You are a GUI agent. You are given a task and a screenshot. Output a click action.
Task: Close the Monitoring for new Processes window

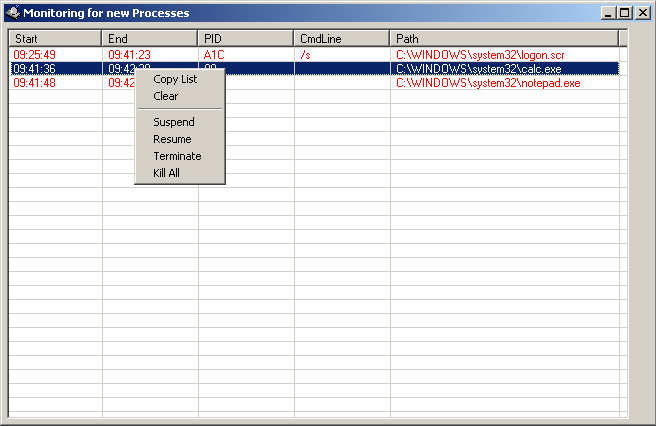(641, 13)
